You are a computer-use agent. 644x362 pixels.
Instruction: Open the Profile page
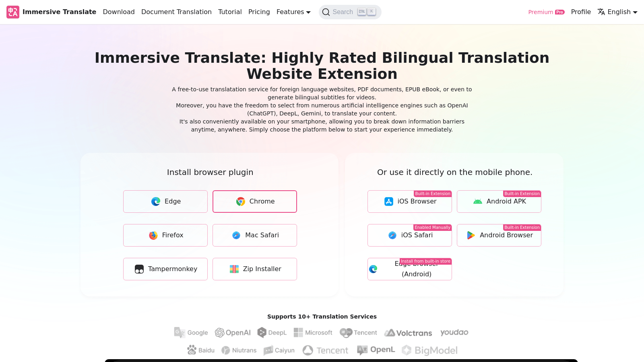coord(581,12)
